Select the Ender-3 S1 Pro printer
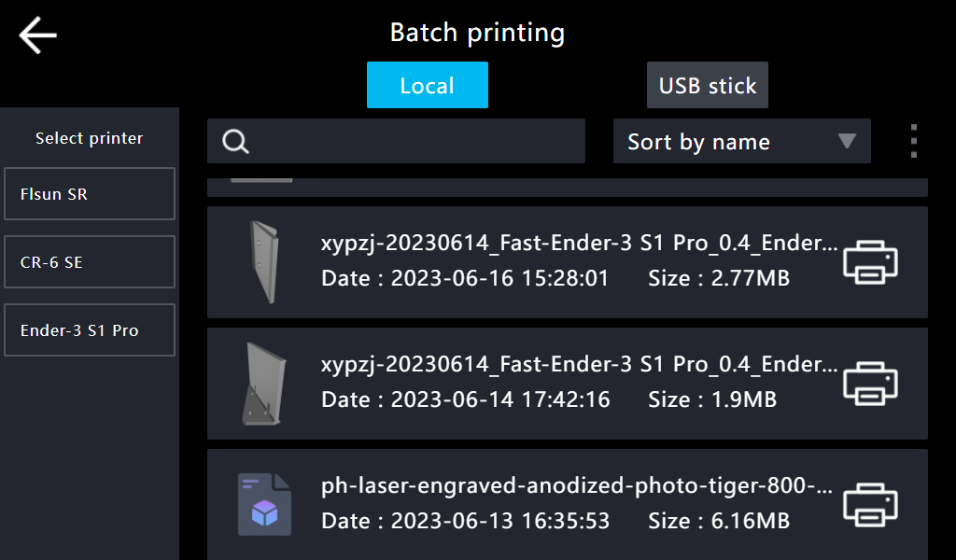The image size is (956, 560). 90,330
